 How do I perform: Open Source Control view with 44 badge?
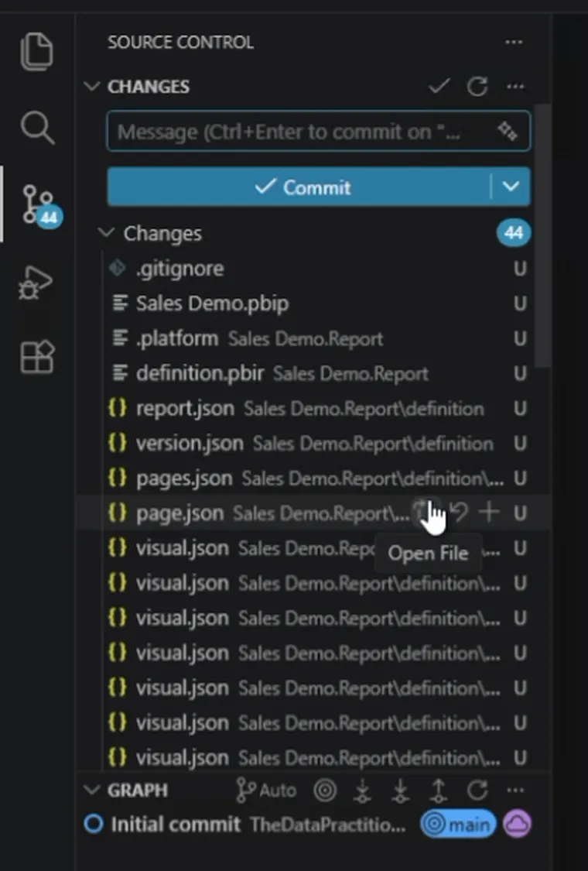(x=40, y=205)
